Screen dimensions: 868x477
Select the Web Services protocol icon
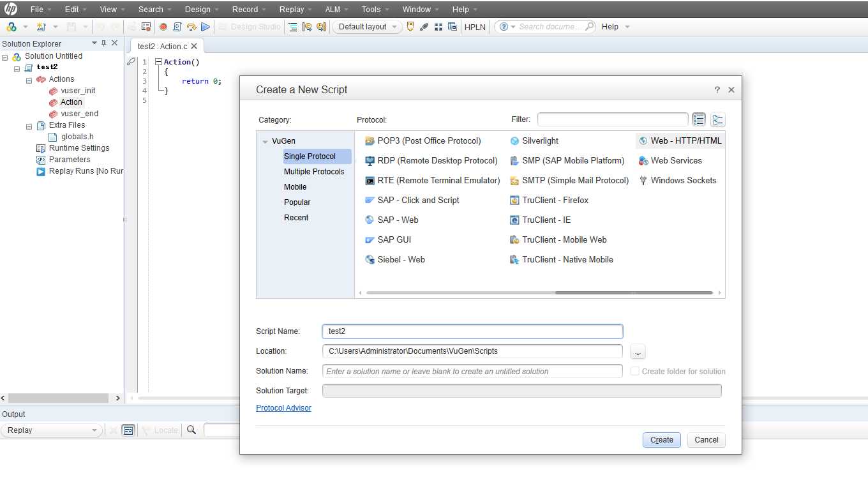point(643,161)
